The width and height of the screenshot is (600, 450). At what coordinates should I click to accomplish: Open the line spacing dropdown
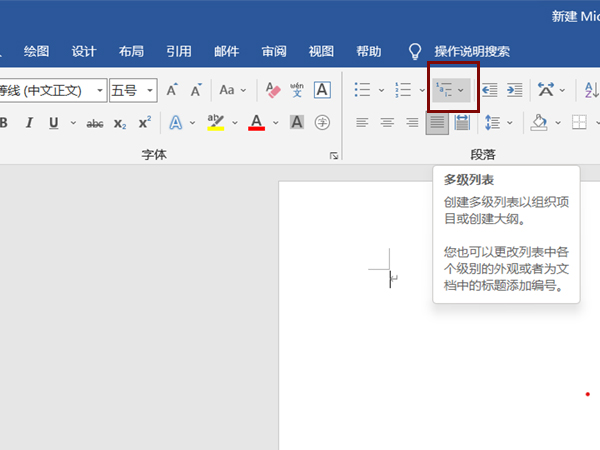[x=495, y=123]
